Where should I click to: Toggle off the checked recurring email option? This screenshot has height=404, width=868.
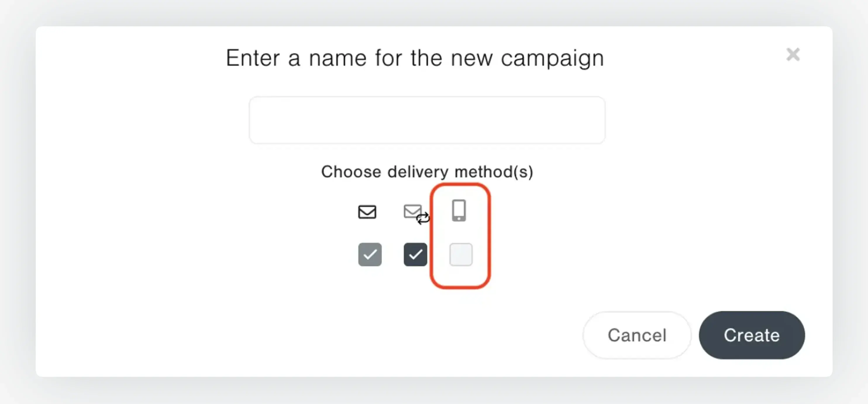415,255
